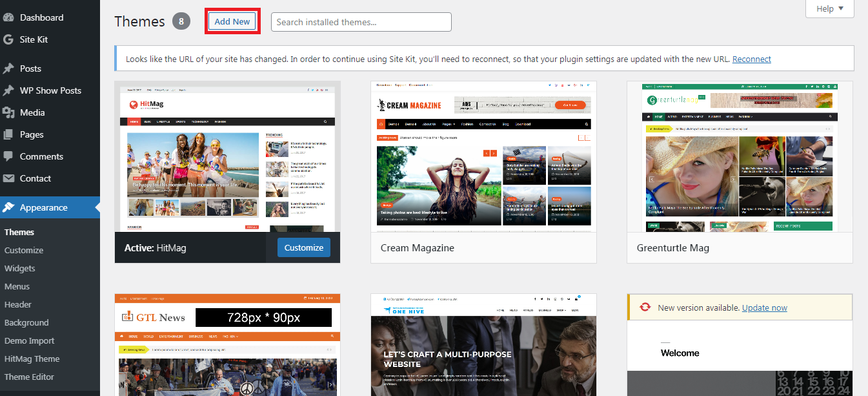Open the Help dropdown
The image size is (868, 396).
pyautogui.click(x=829, y=8)
